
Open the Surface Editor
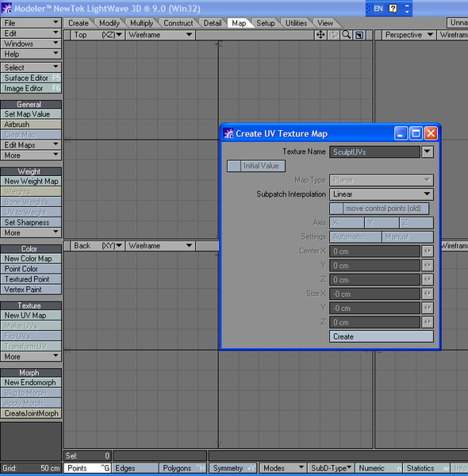point(31,78)
